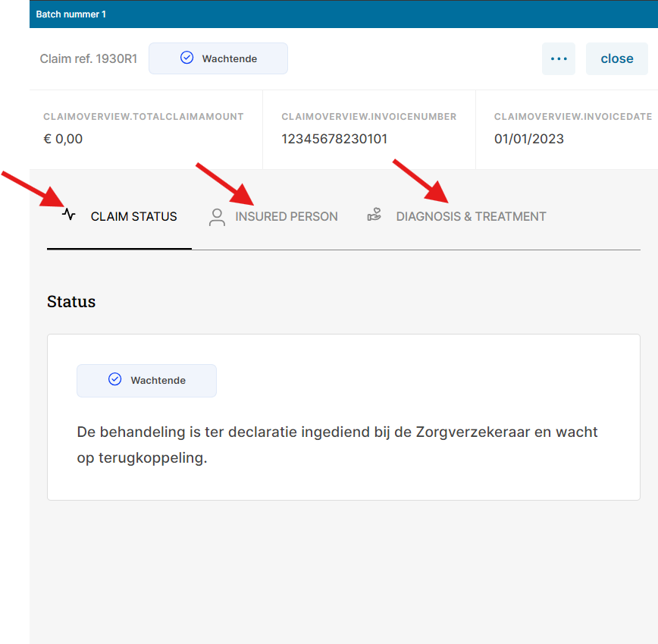This screenshot has width=658, height=644.
Task: Click the person icon beside Insured Person
Action: click(x=217, y=217)
